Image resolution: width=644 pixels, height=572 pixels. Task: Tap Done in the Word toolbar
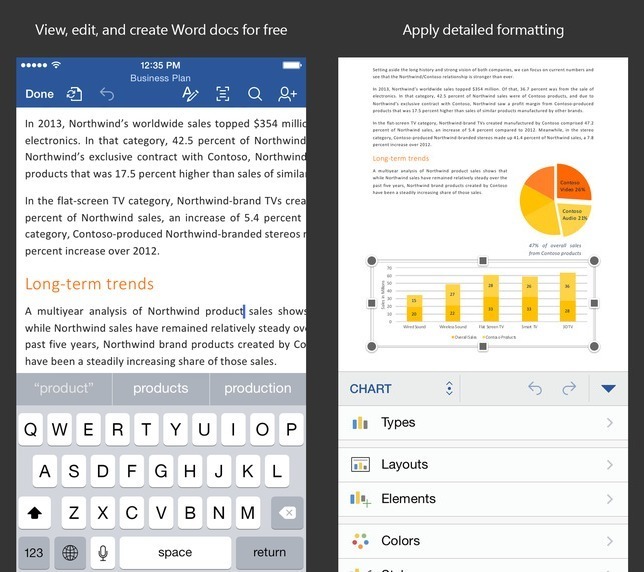click(39, 94)
